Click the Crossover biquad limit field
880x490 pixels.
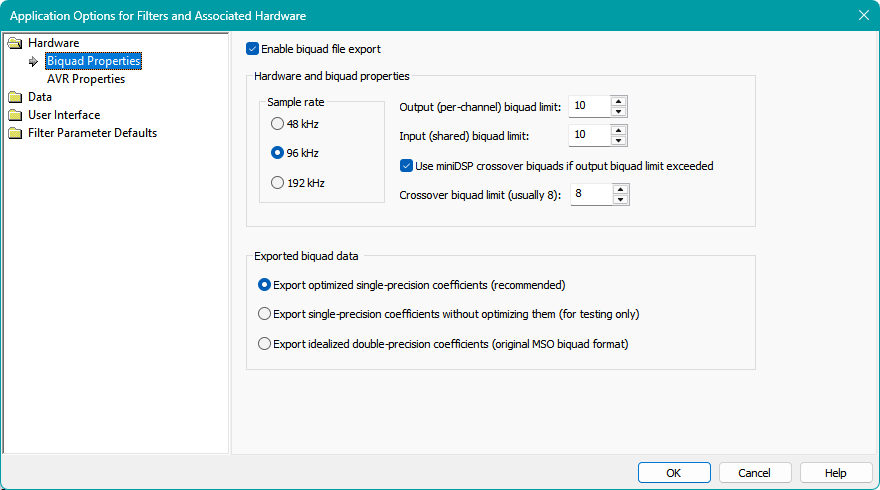tap(592, 194)
